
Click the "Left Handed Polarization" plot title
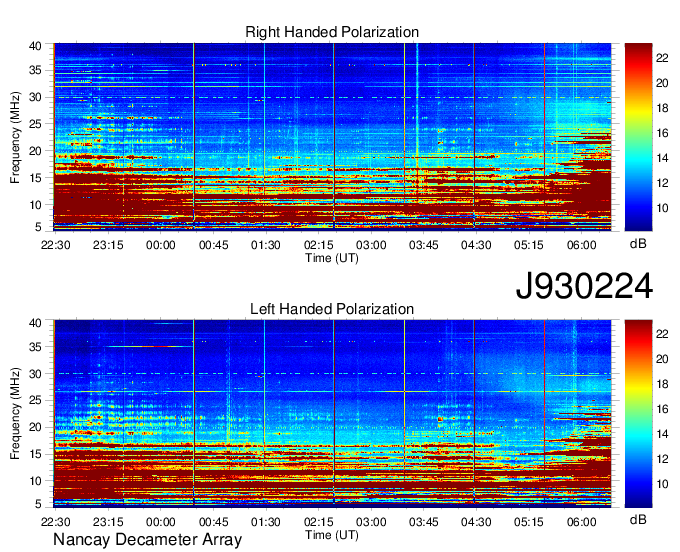[332, 309]
